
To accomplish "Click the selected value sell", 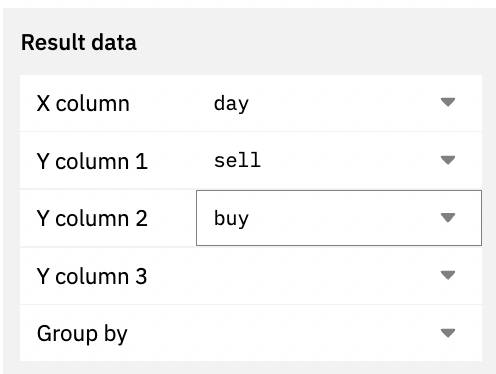I will 237,160.
